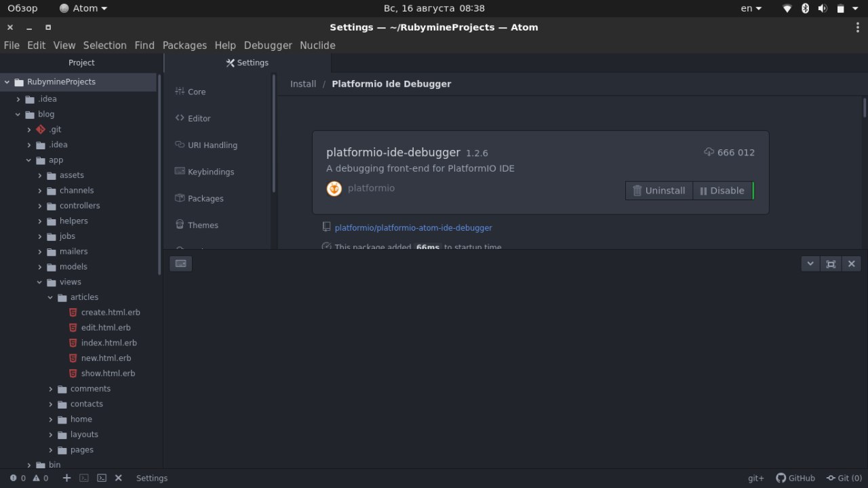The width and height of the screenshot is (868, 488).
Task: Expand the .git folder
Action: [29, 130]
